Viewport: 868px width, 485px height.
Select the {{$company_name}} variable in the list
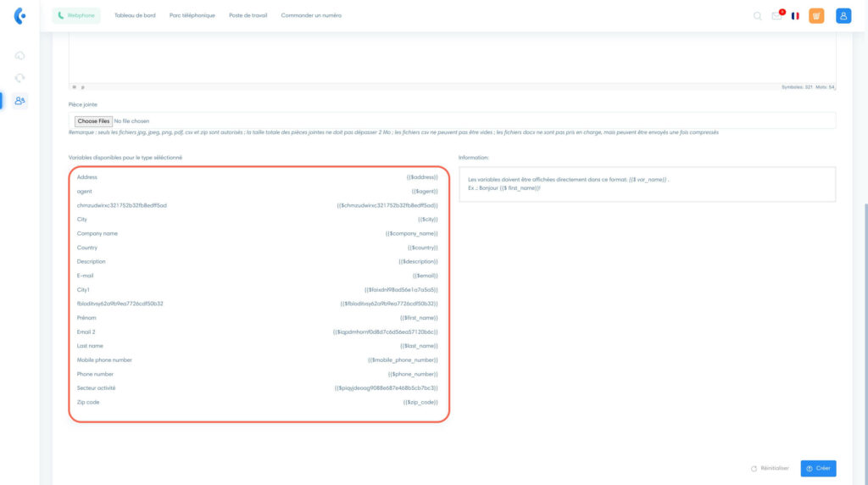[411, 233]
